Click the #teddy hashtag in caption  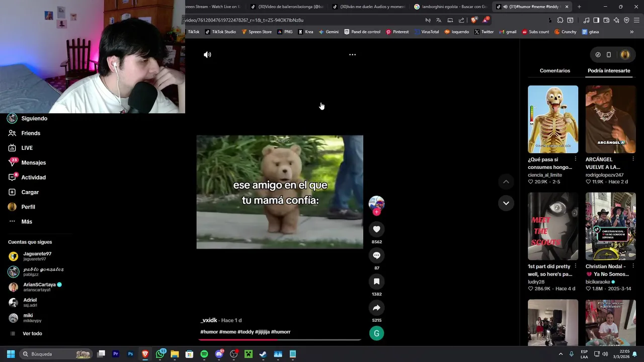246,332
